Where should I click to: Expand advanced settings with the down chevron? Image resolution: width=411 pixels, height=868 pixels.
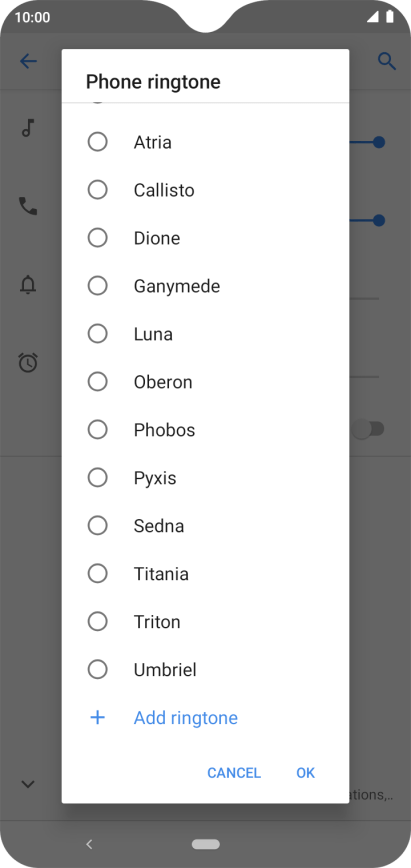[28, 784]
